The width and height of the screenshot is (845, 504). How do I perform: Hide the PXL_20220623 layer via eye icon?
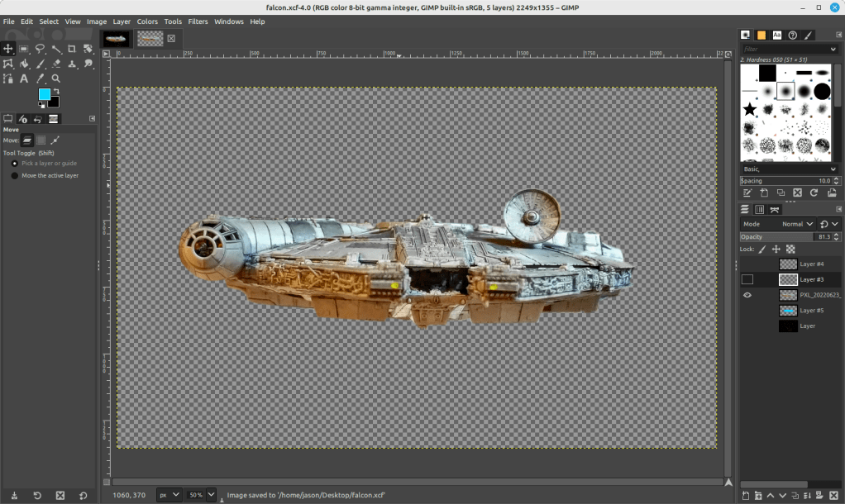[747, 295]
